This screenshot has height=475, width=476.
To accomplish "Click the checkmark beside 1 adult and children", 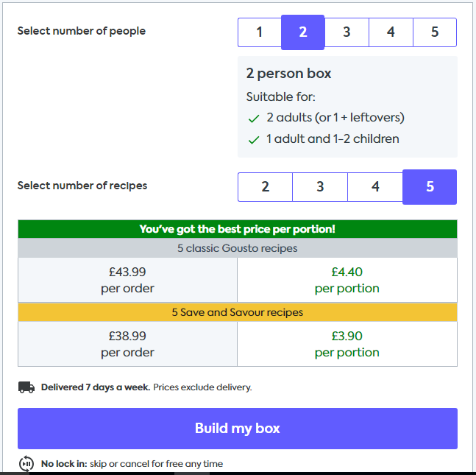I will tap(254, 140).
